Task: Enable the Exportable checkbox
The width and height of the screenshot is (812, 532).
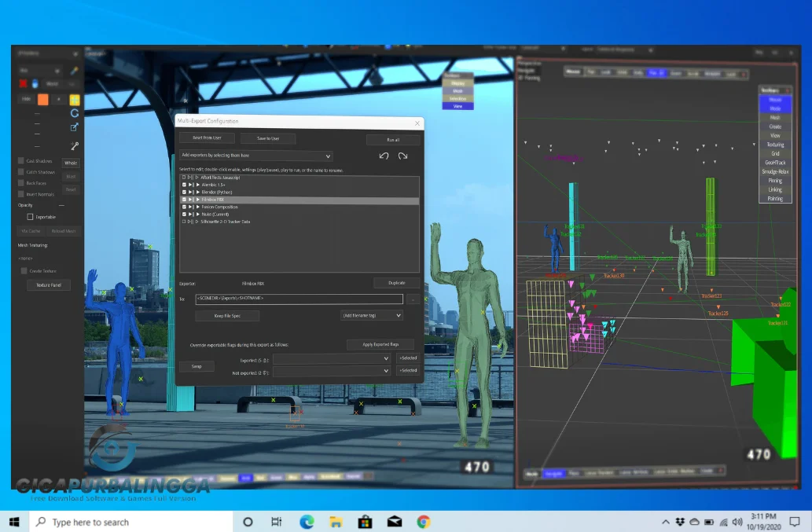Action: pos(30,217)
